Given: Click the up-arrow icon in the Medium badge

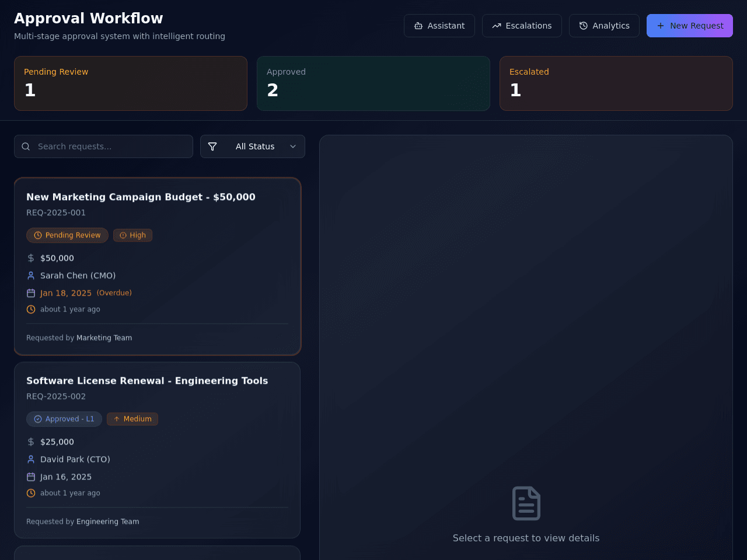Looking at the screenshot, I should tap(117, 419).
